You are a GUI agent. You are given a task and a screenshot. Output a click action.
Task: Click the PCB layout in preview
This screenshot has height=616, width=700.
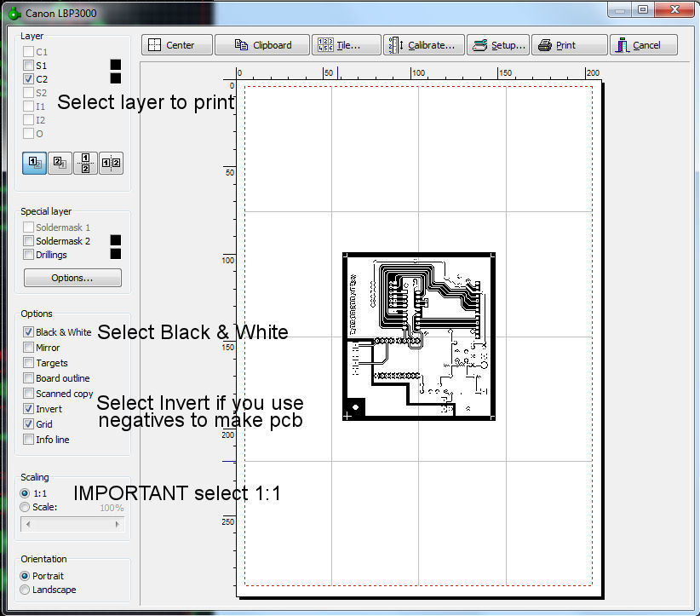[419, 337]
